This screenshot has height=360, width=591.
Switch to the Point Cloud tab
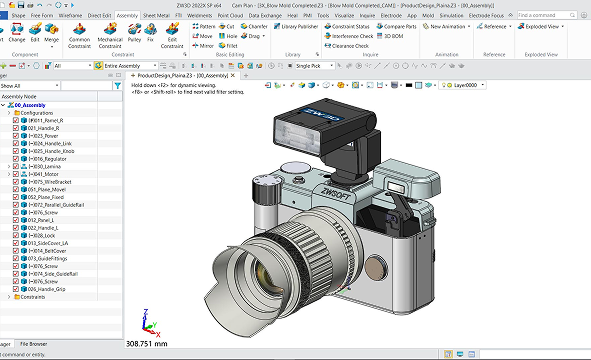230,15
